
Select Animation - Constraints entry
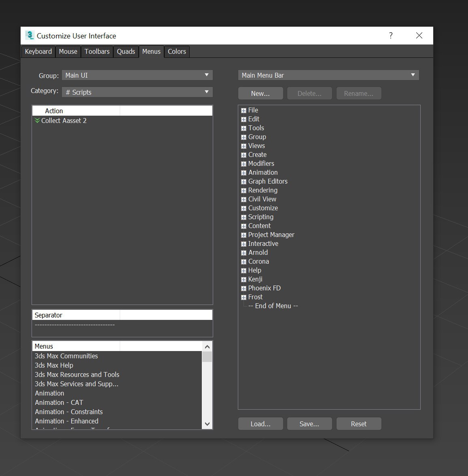click(69, 412)
